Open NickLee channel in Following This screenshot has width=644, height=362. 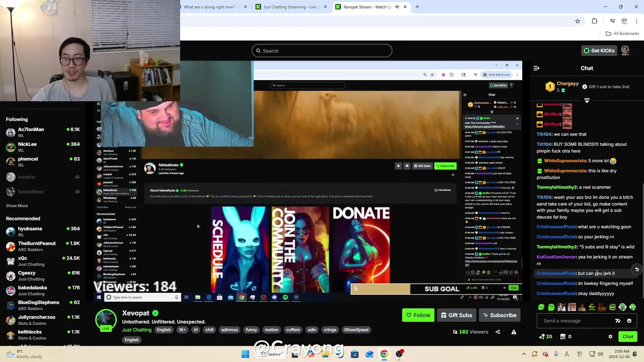[x=43, y=147]
